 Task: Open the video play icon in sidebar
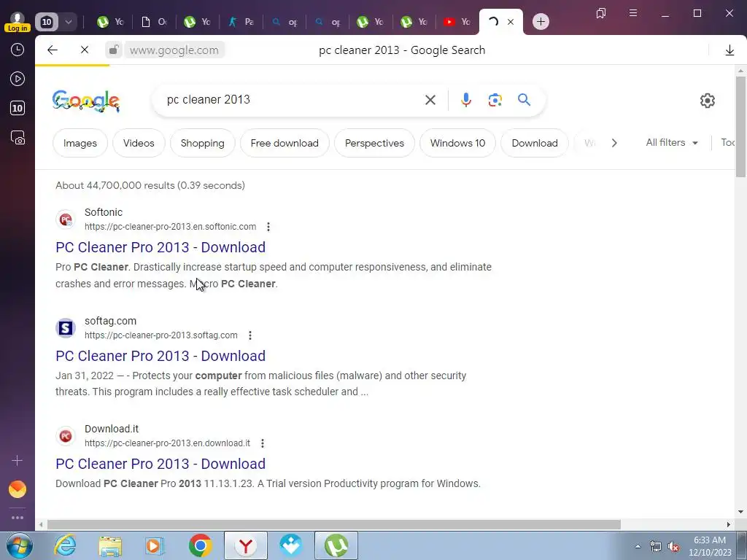pos(18,79)
